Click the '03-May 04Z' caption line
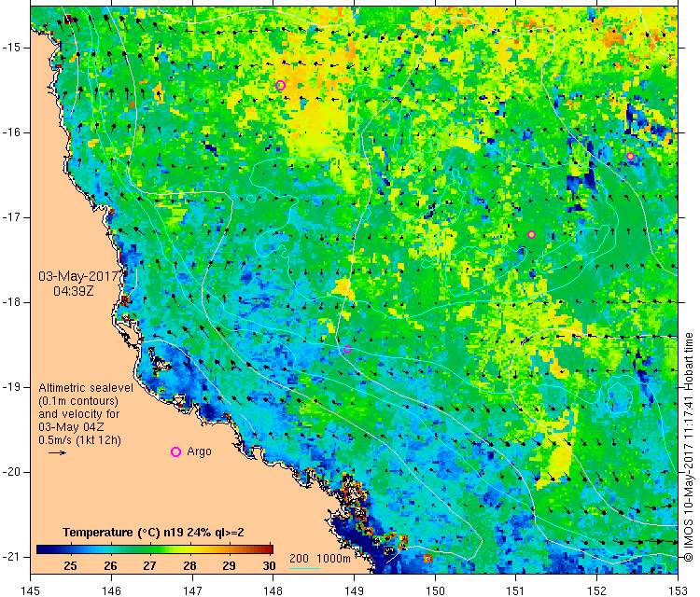Screen dimensions: 700x597 (x=71, y=426)
